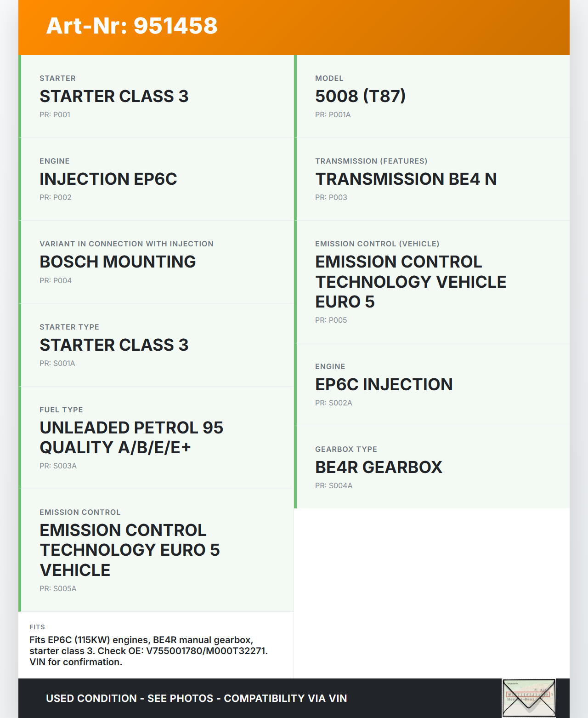Click the BOSCH MOUNTING variant entry
The width and height of the screenshot is (588, 718).
tap(118, 262)
